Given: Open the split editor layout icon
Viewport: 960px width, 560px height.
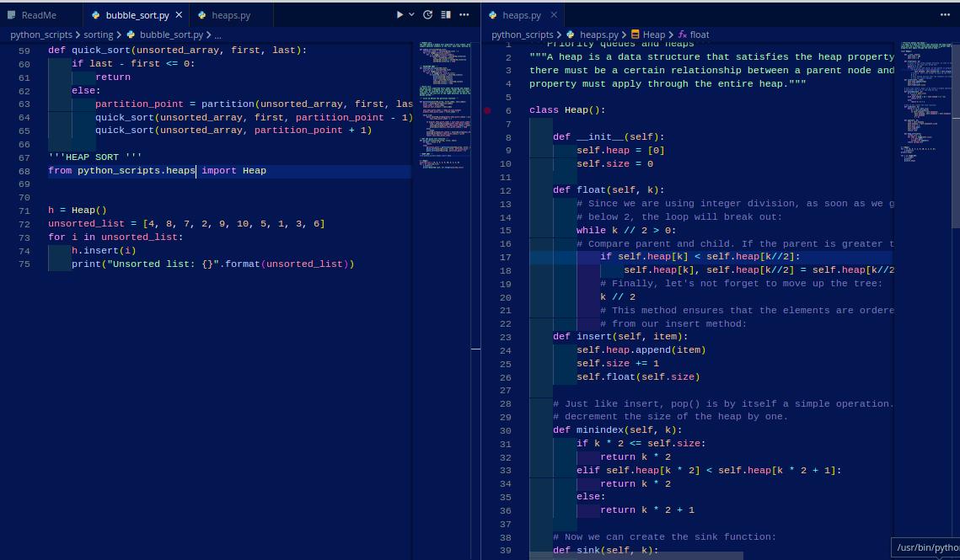Looking at the screenshot, I should pos(448,14).
